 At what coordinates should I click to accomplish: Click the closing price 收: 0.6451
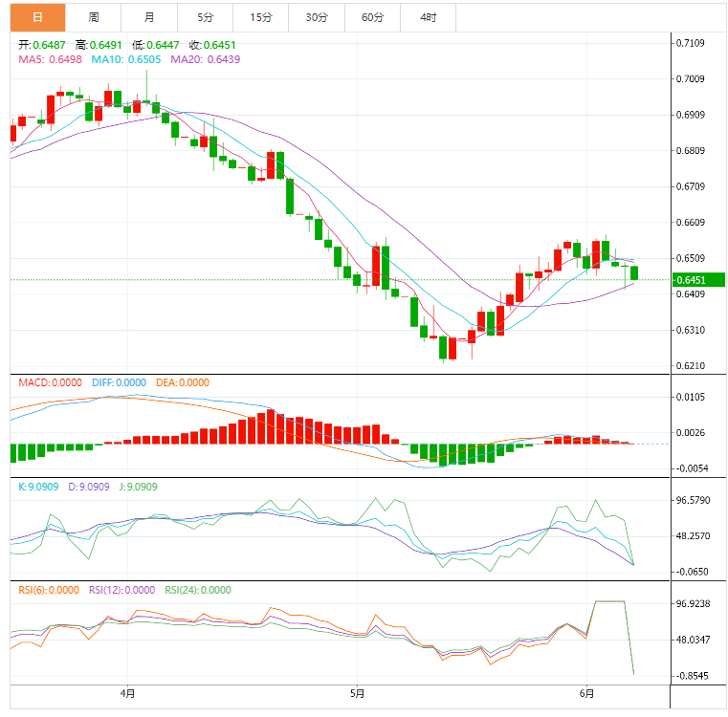[212, 45]
